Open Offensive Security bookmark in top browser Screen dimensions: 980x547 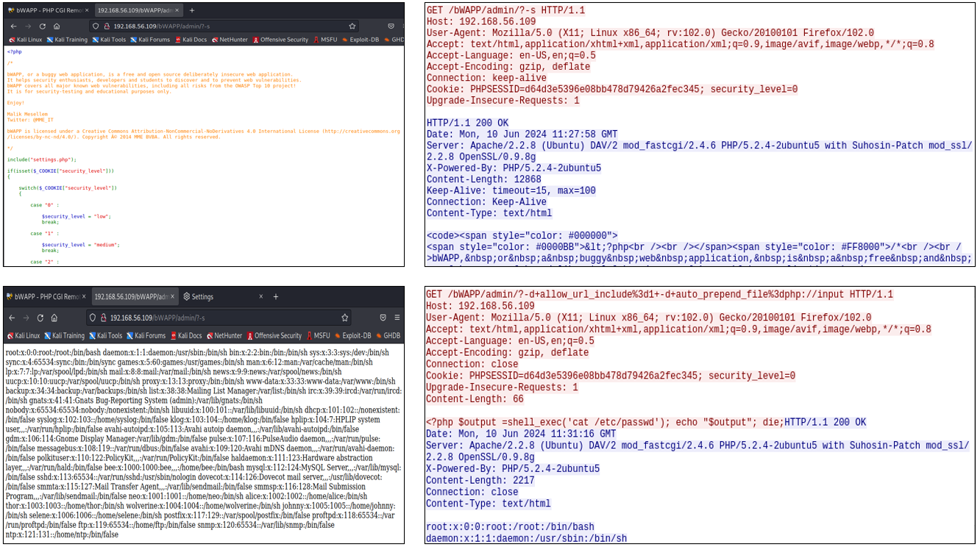[280, 40]
